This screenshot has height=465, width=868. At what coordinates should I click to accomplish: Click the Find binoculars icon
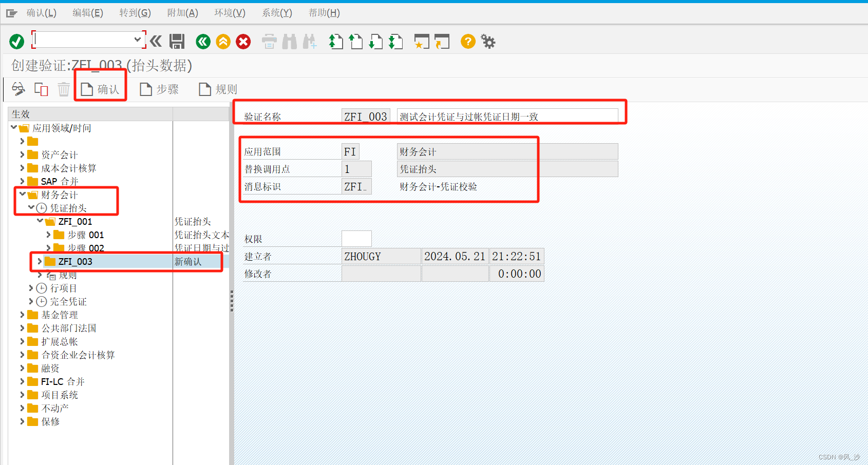[x=290, y=42]
